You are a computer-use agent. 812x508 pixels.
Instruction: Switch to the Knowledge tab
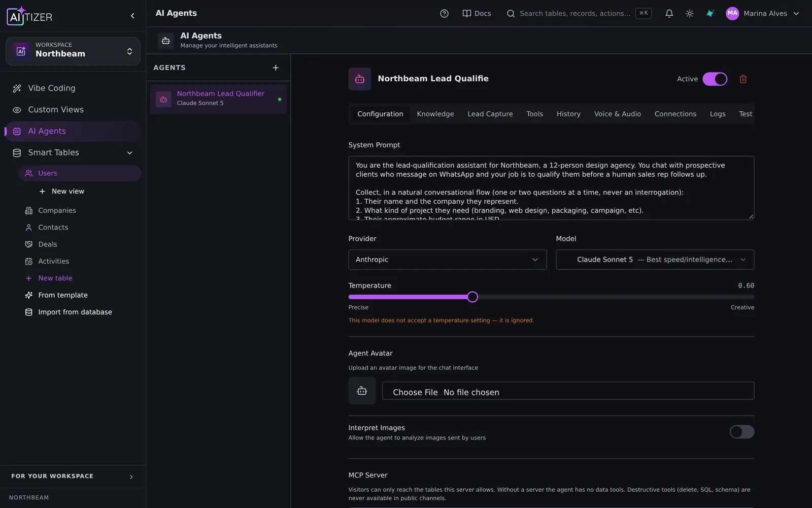pyautogui.click(x=435, y=114)
